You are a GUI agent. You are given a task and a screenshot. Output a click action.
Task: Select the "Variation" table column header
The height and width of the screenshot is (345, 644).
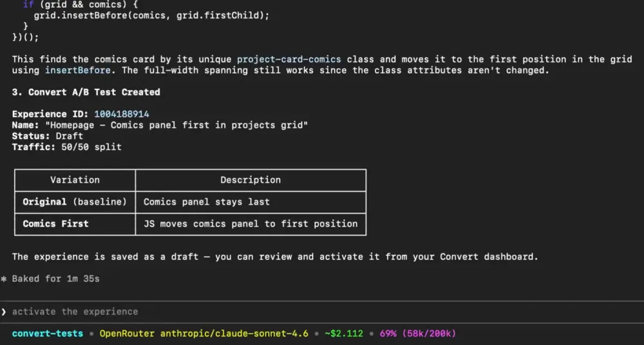(x=75, y=180)
